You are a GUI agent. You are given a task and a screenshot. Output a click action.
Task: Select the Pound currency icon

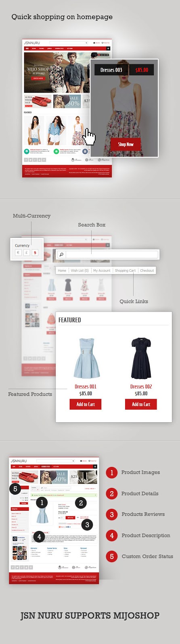[27, 253]
